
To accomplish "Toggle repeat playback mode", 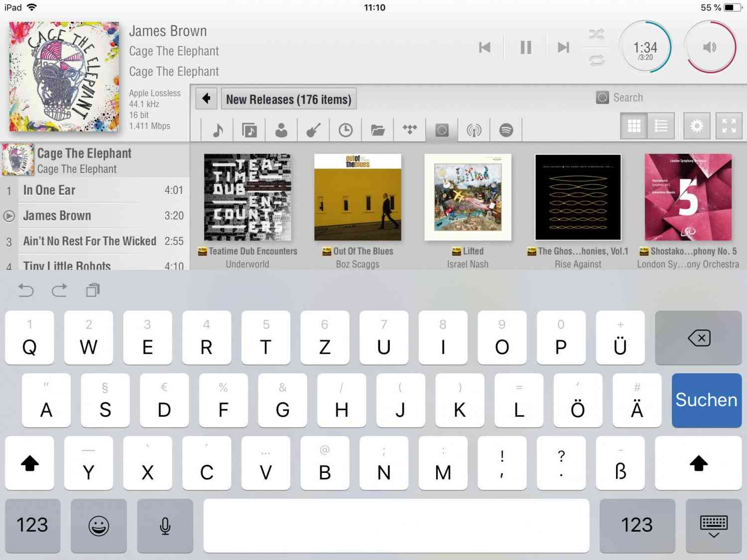I will tap(597, 60).
